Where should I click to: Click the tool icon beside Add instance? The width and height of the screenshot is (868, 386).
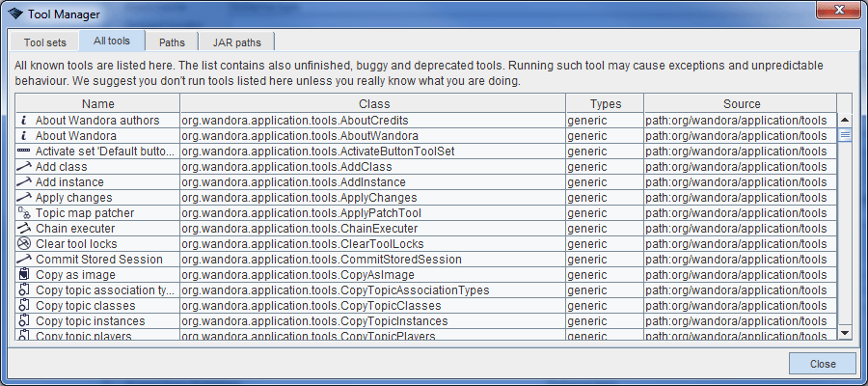[x=23, y=182]
